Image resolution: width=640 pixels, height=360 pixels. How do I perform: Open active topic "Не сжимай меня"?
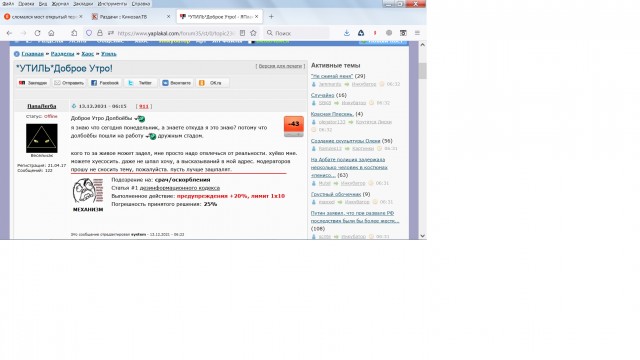click(332, 76)
